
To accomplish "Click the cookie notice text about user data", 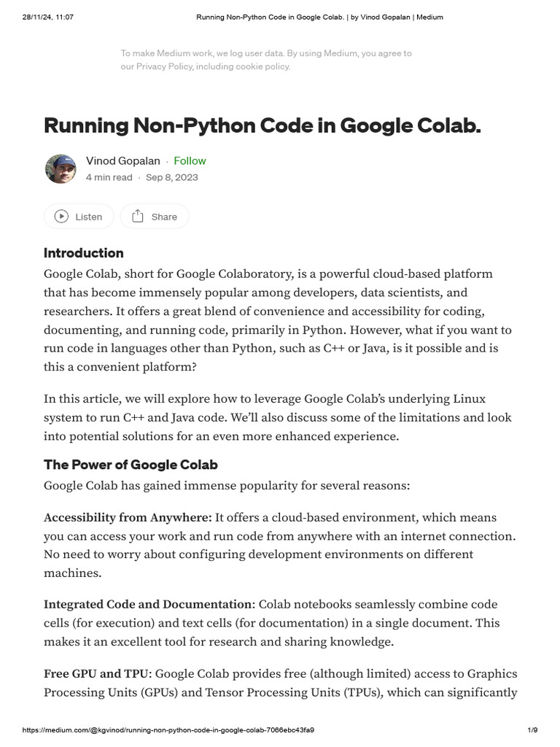I will coord(265,53).
